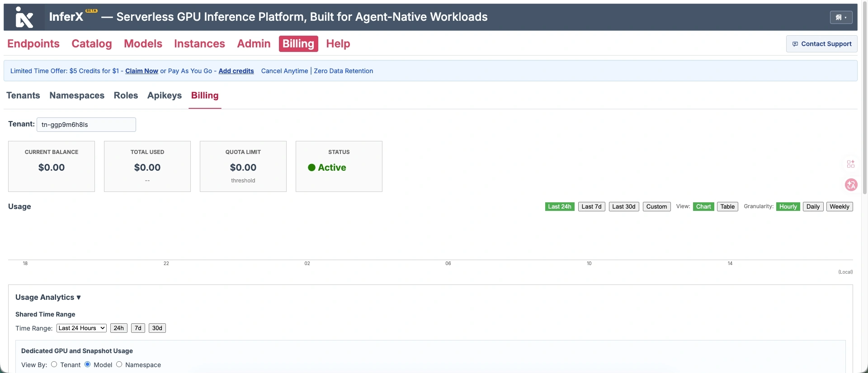Set granularity to Hourly
868x373 pixels.
788,207
